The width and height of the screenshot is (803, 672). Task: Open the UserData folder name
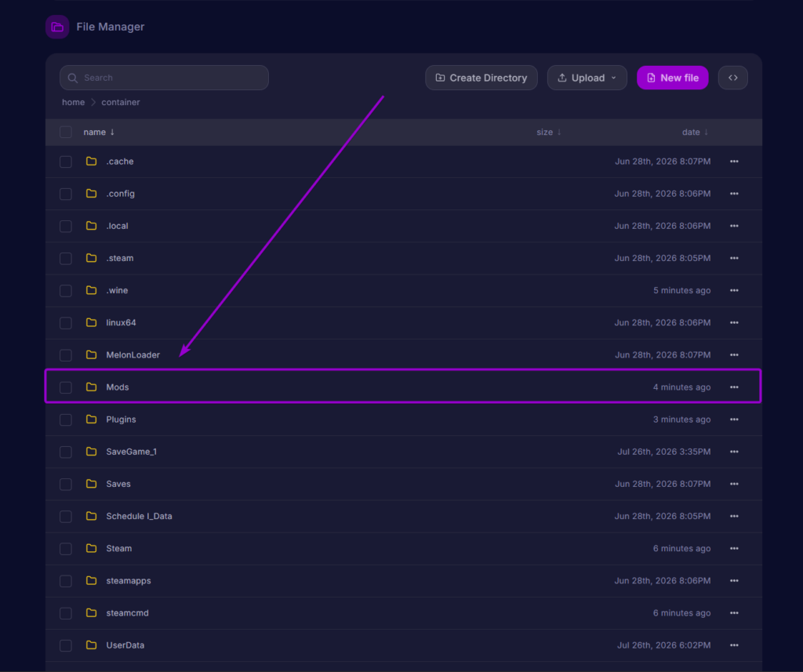[125, 645]
